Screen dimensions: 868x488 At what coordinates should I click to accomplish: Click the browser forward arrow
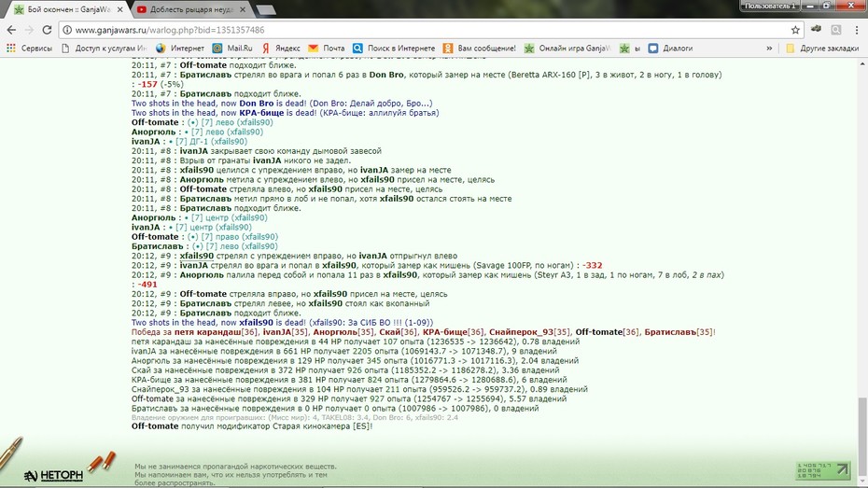tap(29, 30)
